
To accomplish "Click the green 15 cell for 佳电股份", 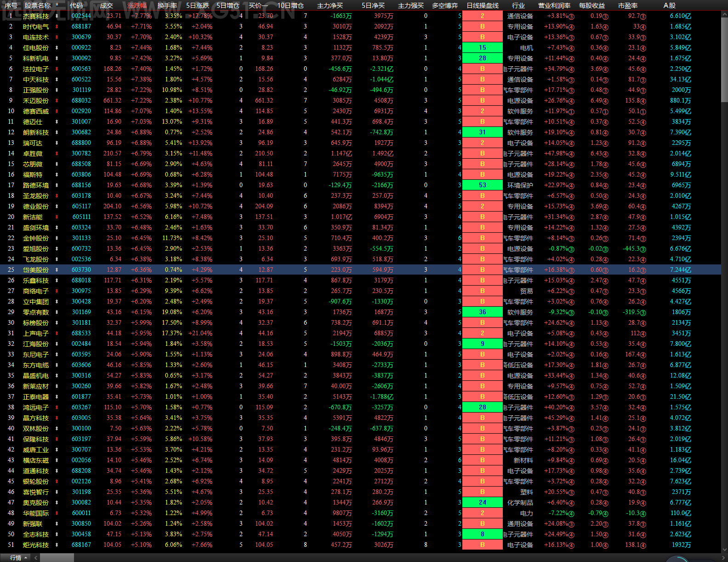I will click(x=483, y=48).
